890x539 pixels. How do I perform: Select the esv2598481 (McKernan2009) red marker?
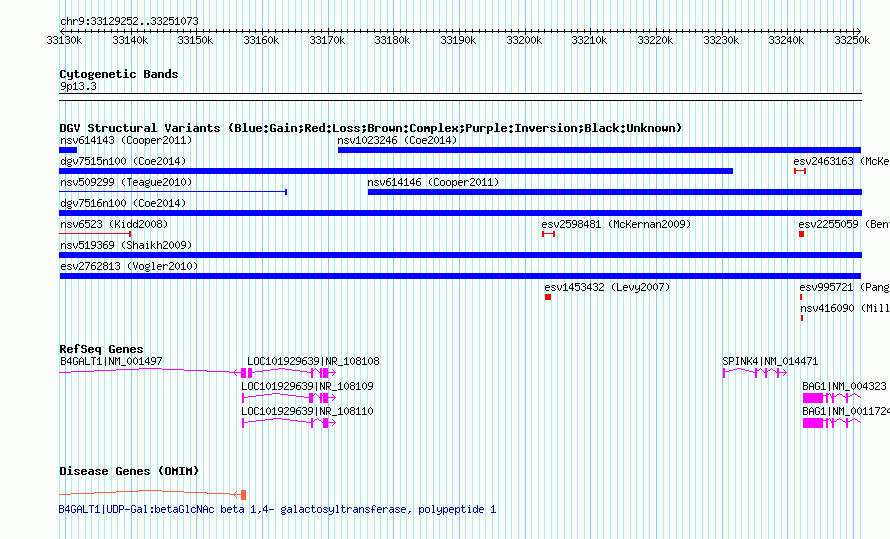(x=548, y=234)
